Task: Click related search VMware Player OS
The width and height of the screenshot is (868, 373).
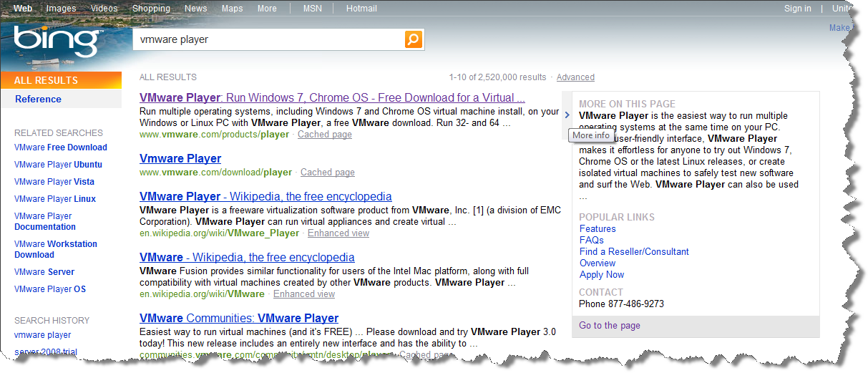Action: pyautogui.click(x=50, y=289)
